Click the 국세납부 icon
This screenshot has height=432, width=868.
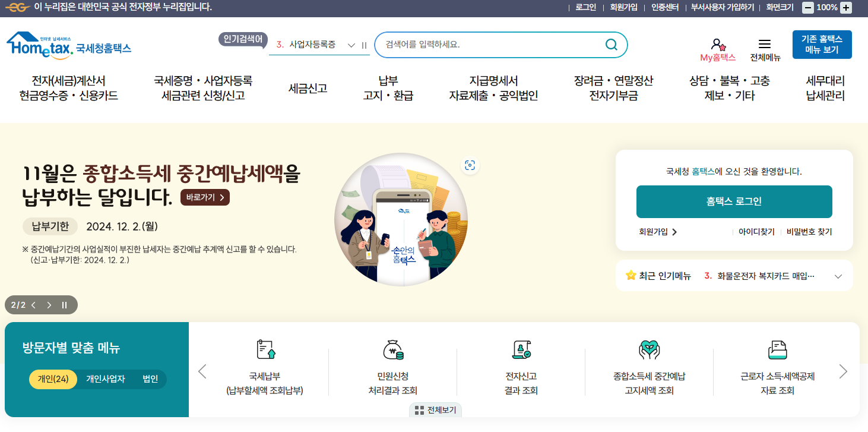coord(265,349)
